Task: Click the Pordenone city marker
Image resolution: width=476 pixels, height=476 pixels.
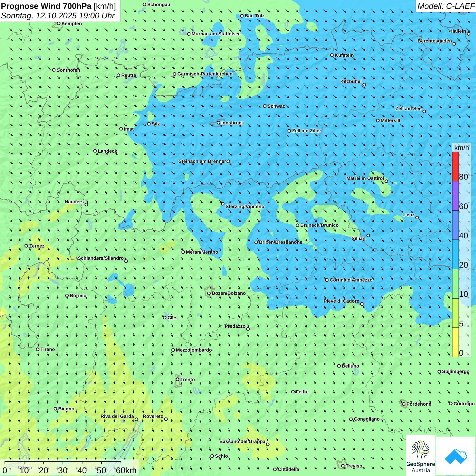Action: click(404, 404)
